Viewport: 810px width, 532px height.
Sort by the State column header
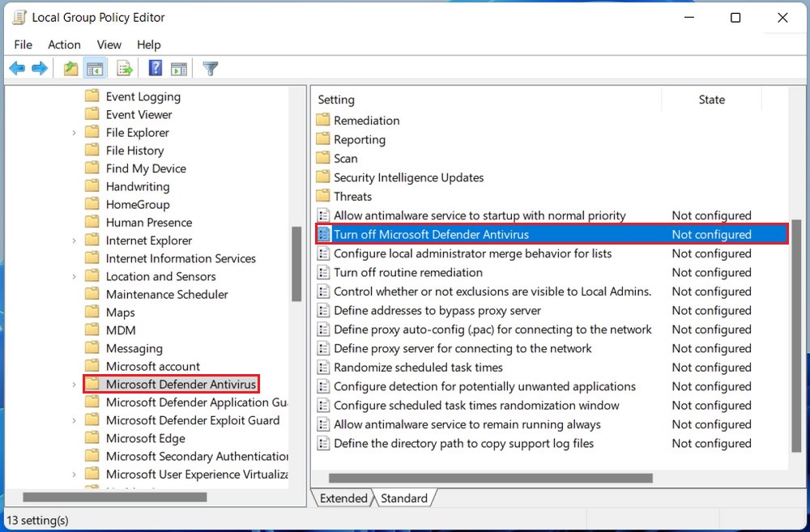pyautogui.click(x=711, y=99)
